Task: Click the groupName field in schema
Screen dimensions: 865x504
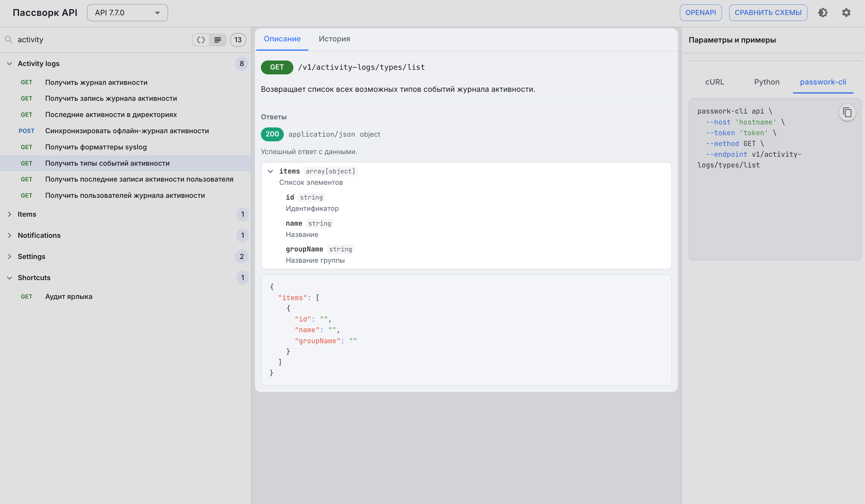Action: tap(304, 249)
